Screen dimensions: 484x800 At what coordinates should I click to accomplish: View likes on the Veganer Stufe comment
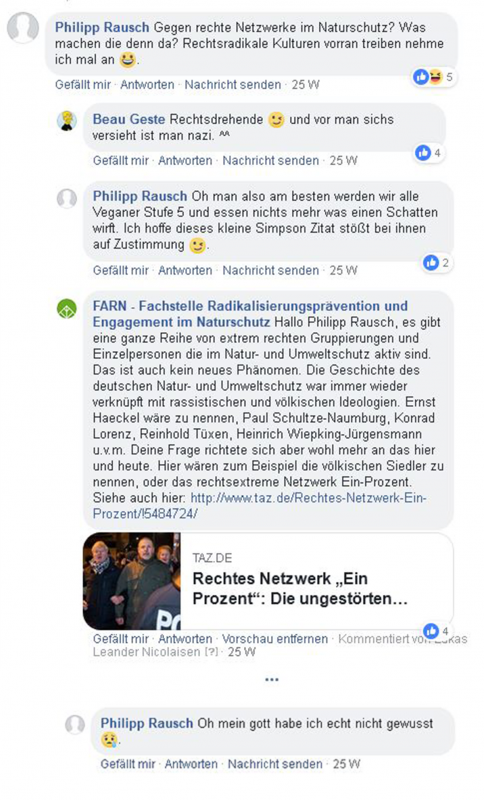coord(437,263)
